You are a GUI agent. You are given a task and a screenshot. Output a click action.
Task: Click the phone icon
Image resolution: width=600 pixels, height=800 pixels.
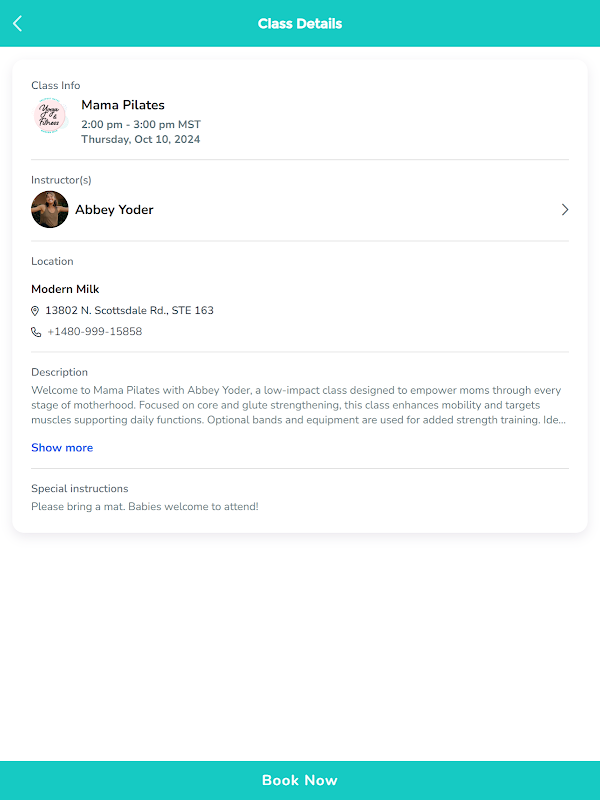coord(36,332)
